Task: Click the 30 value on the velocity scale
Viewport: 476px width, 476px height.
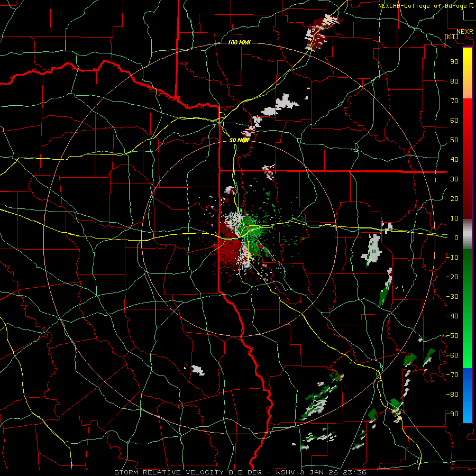Action: (x=454, y=179)
